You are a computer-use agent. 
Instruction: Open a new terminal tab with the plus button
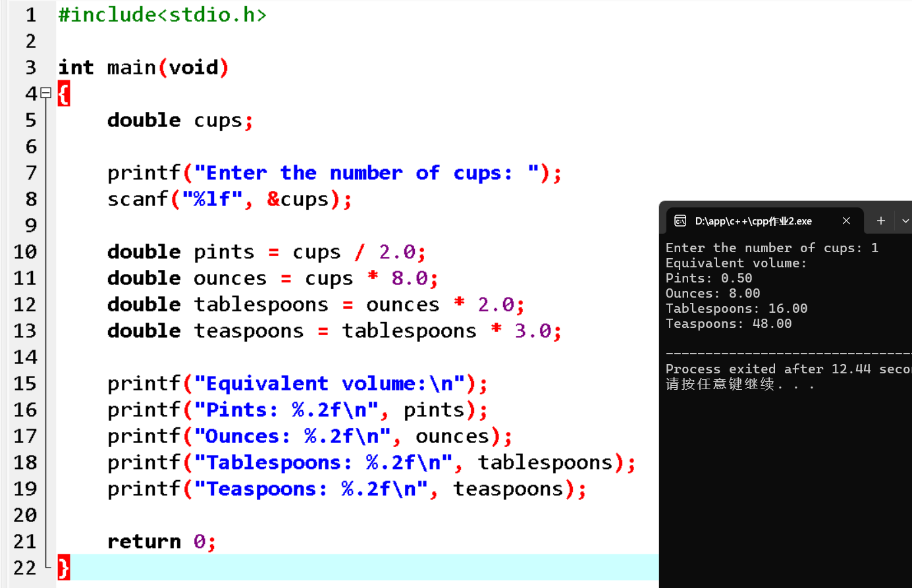[x=880, y=221]
